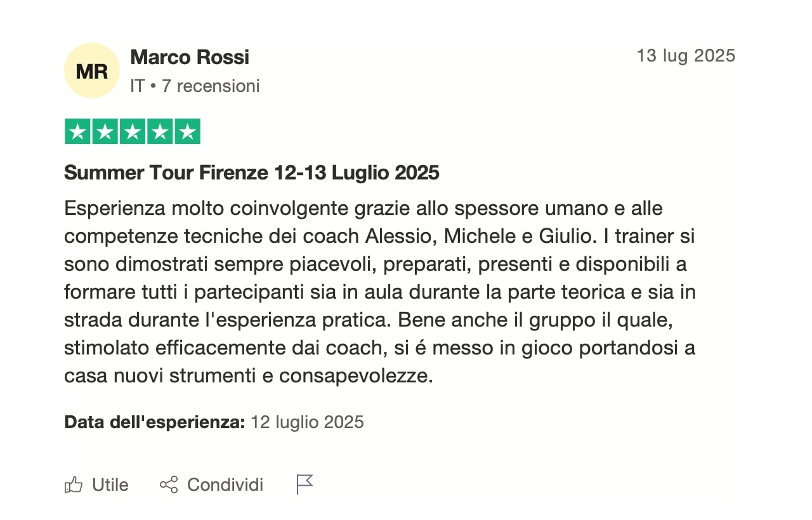Image resolution: width=812 pixels, height=520 pixels.
Task: Click the 12 luglio 2025 experience date
Action: click(x=308, y=422)
